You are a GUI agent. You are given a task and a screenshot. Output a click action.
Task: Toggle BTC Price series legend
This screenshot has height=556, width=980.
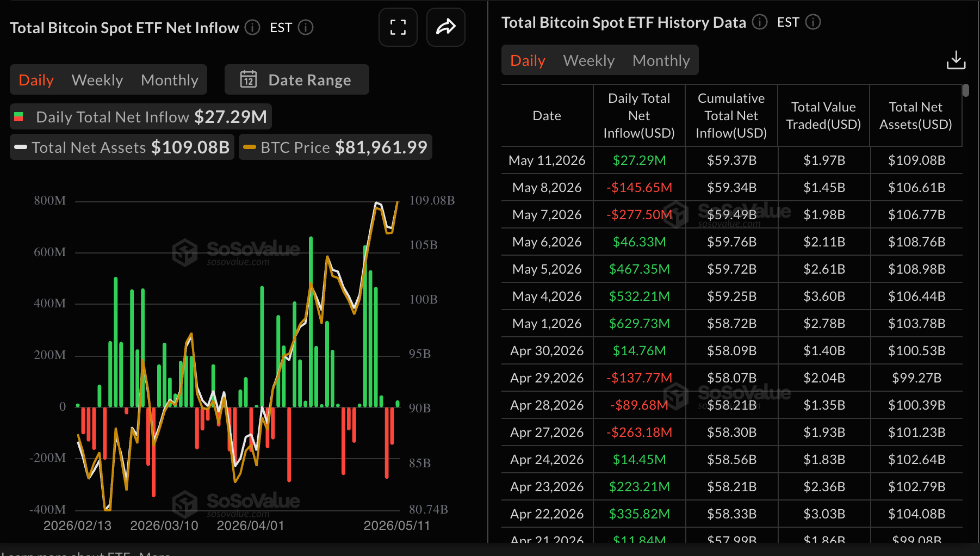click(x=336, y=147)
